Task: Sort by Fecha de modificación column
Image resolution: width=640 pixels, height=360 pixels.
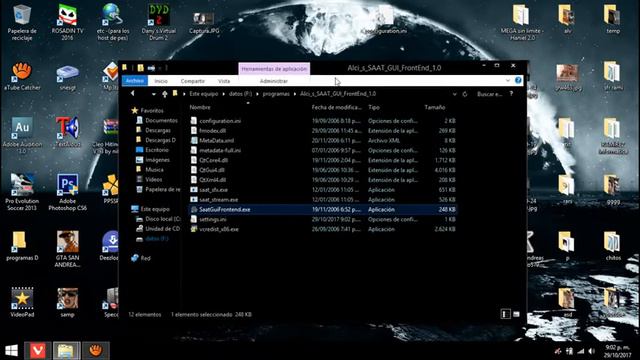Action: 337,107
